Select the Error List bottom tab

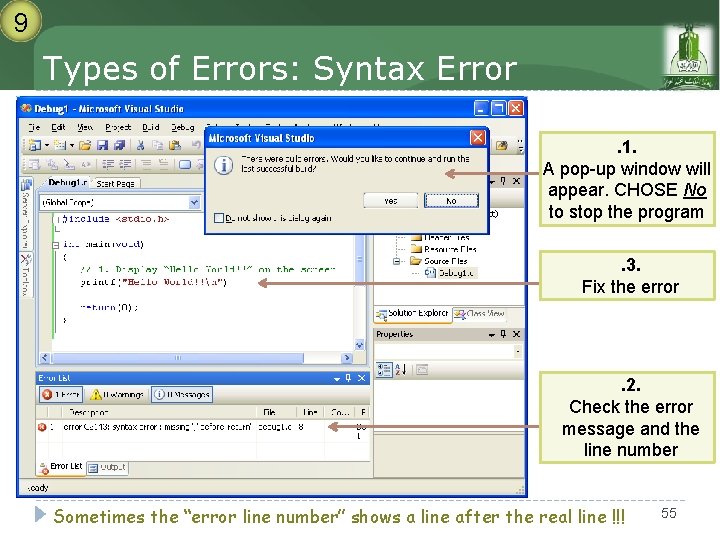click(61, 467)
